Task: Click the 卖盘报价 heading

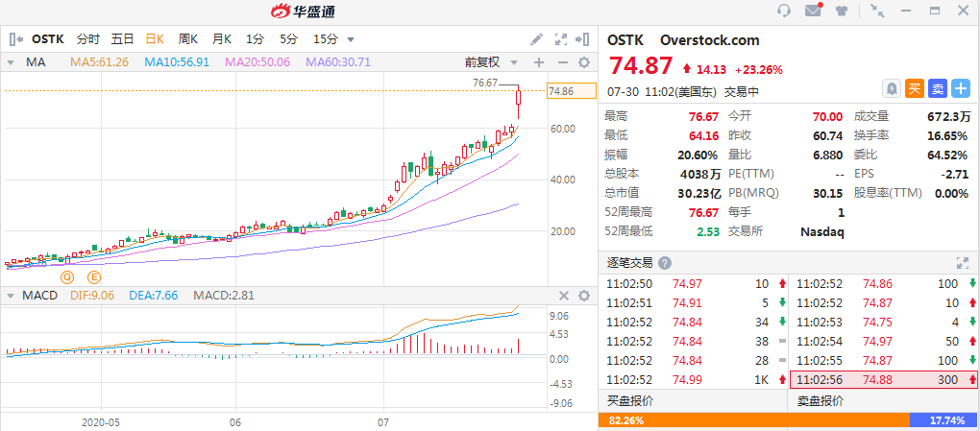Action: point(820,401)
